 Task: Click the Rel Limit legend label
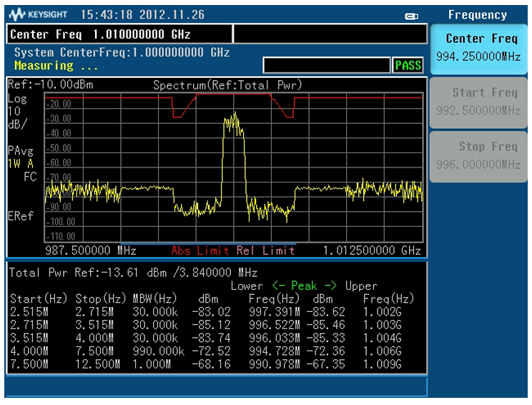(x=265, y=250)
